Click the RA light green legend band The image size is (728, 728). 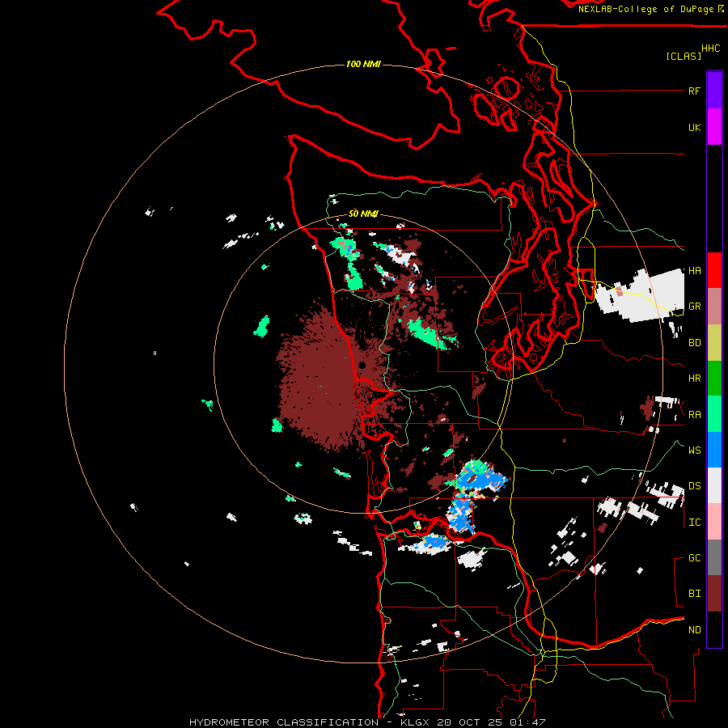click(714, 414)
